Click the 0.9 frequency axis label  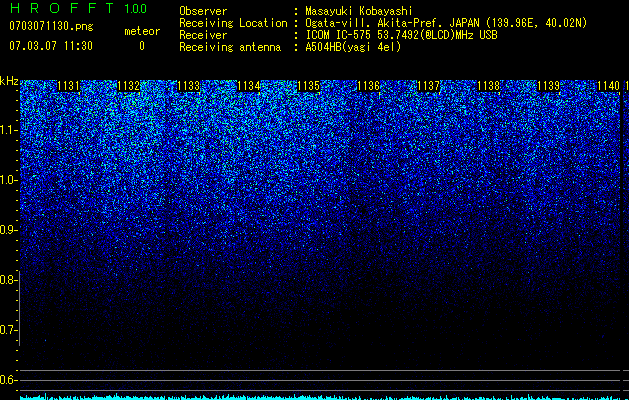pos(8,230)
